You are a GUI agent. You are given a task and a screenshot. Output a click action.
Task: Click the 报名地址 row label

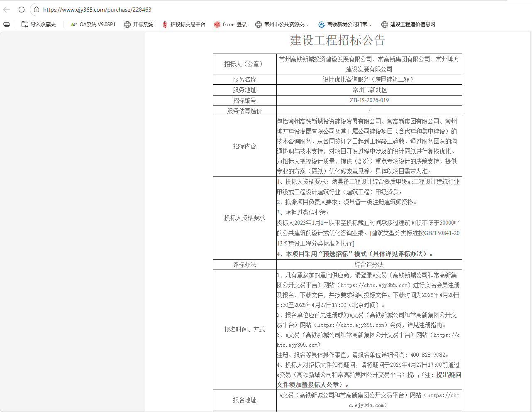click(x=244, y=400)
